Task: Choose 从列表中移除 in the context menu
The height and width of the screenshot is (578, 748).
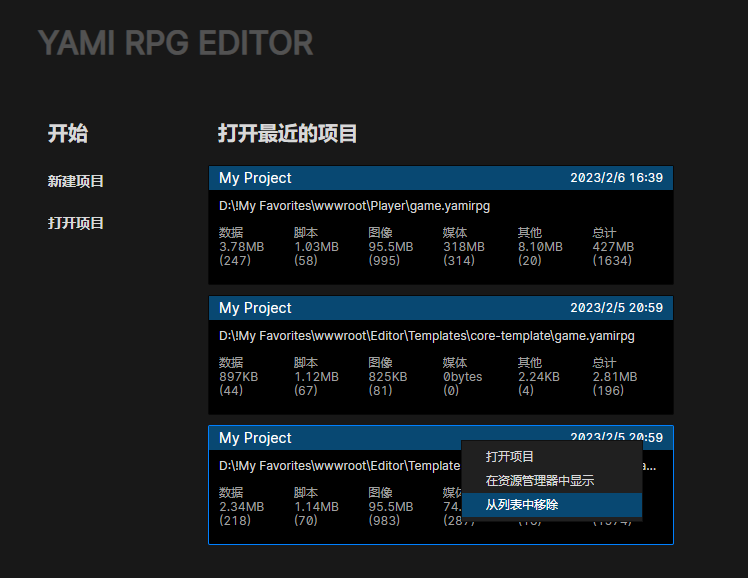Action: 551,505
